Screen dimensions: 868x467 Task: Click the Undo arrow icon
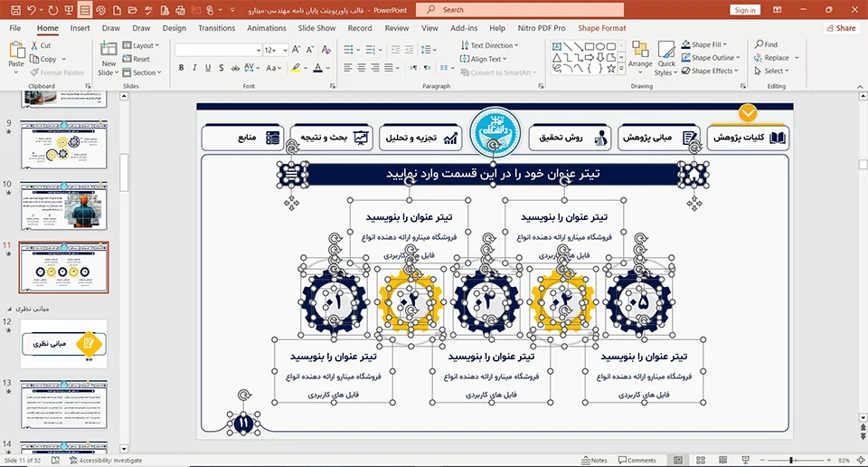pyautogui.click(x=32, y=10)
